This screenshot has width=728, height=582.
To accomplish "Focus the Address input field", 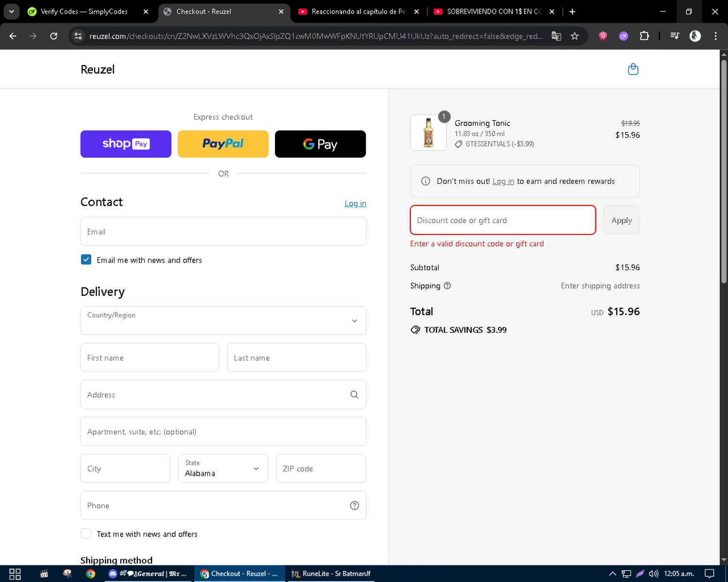I will pos(223,395).
